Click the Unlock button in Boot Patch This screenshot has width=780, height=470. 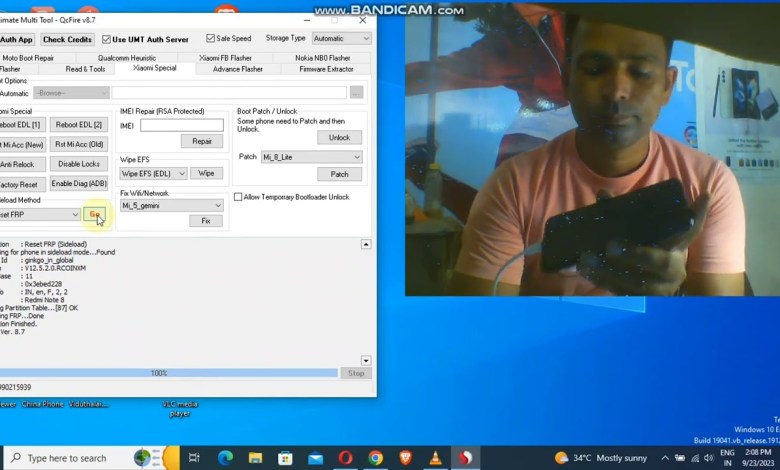[339, 137]
